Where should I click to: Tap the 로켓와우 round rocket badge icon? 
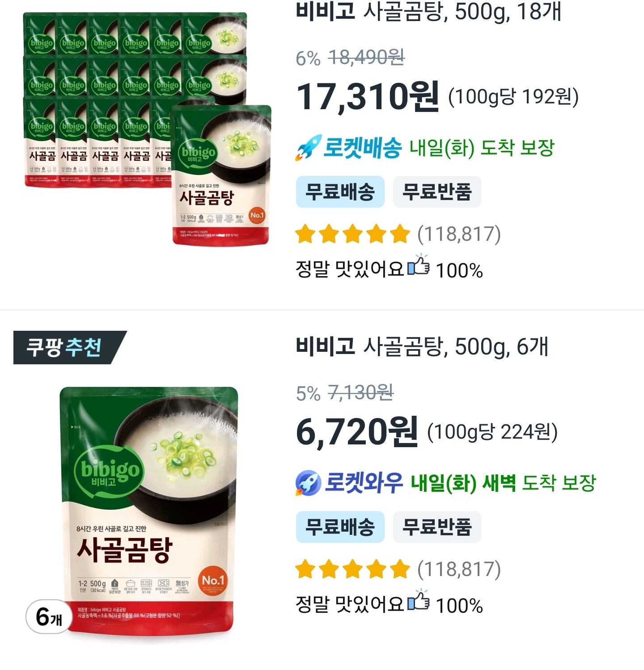coord(308,483)
